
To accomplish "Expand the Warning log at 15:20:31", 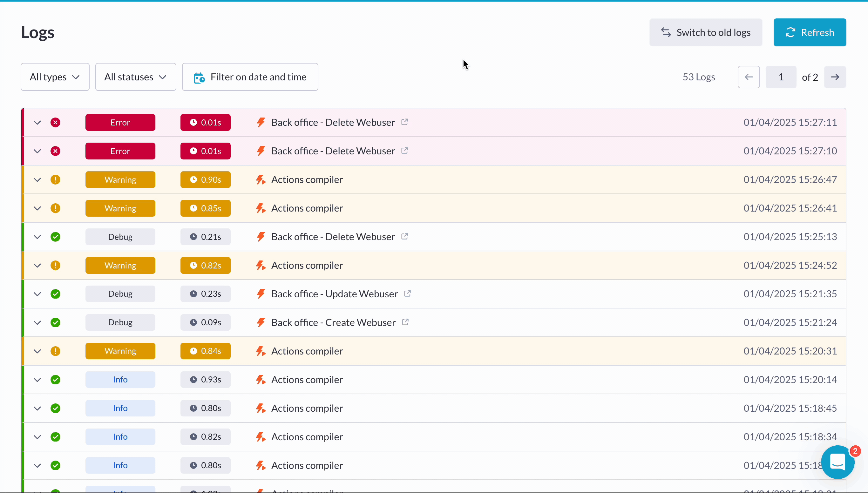I will (x=37, y=351).
